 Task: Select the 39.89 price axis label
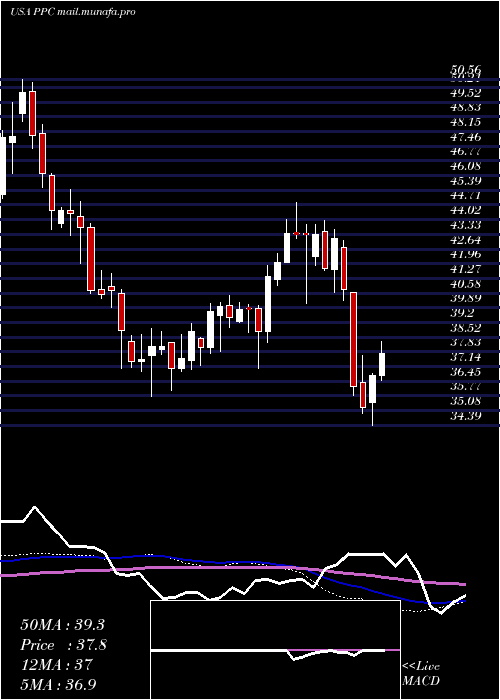pos(466,299)
